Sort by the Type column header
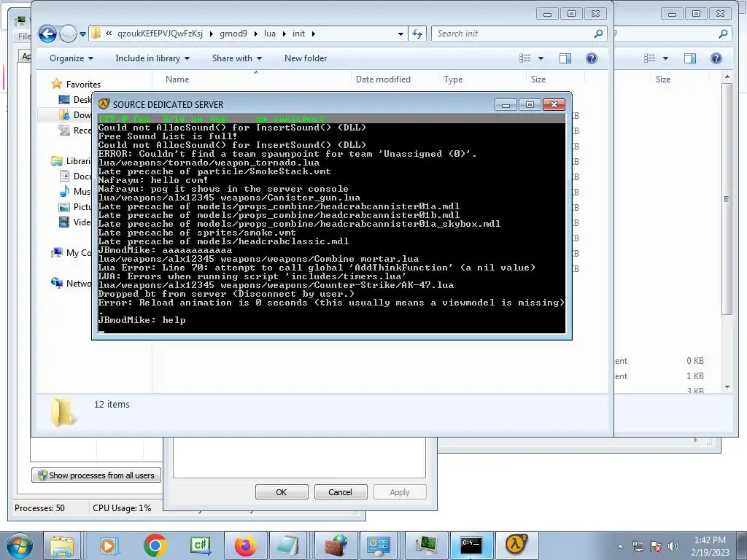The width and height of the screenshot is (747, 560). (453, 79)
